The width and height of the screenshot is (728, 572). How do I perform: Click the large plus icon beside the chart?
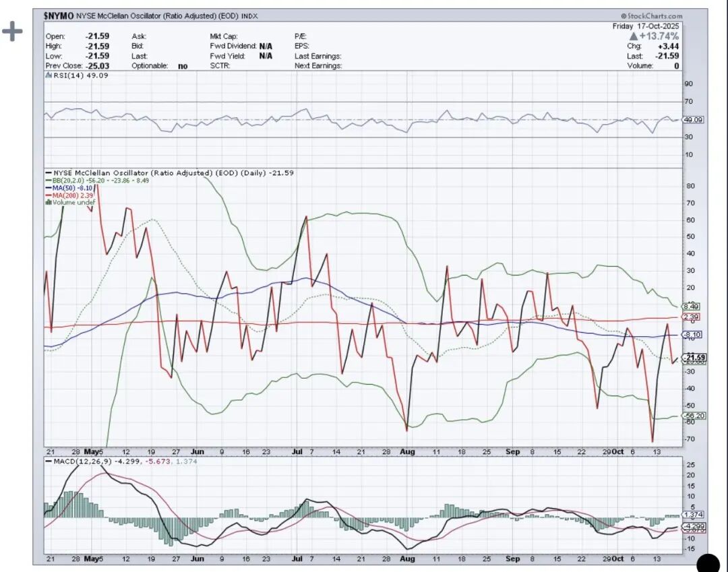point(12,32)
